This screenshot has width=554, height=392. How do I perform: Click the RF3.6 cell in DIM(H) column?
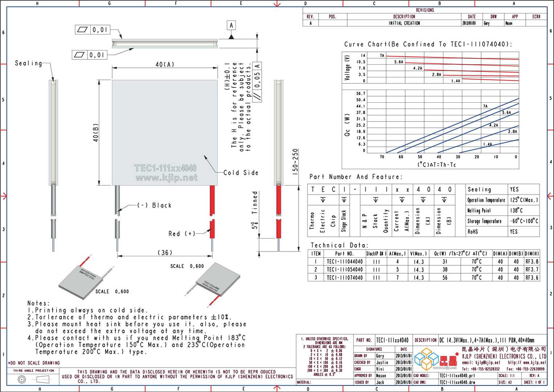(532, 278)
